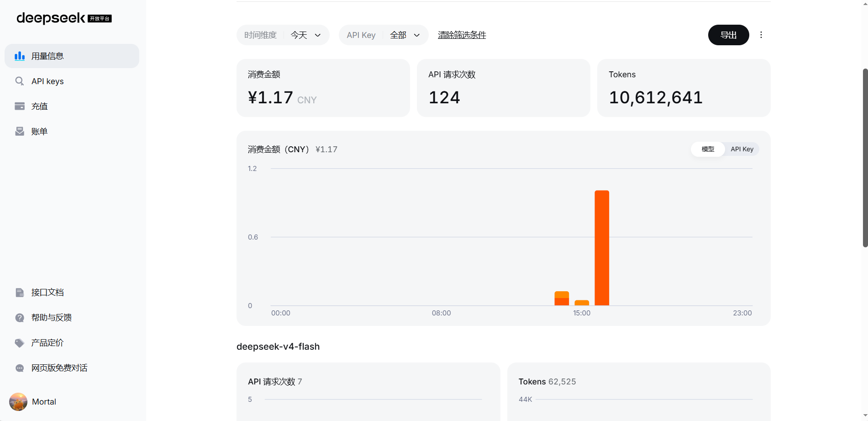The height and width of the screenshot is (421, 868).
Task: Click the 10,612,641 tokens value
Action: pos(656,97)
